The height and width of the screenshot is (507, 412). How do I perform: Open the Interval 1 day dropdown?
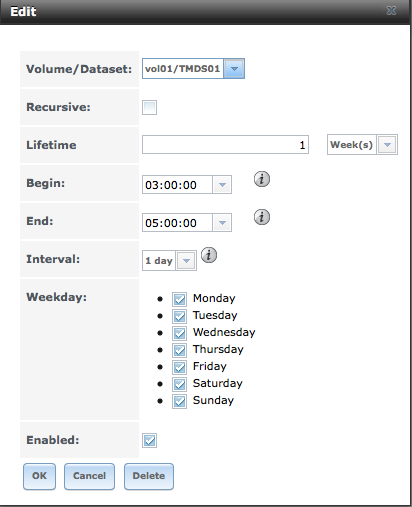[186, 261]
